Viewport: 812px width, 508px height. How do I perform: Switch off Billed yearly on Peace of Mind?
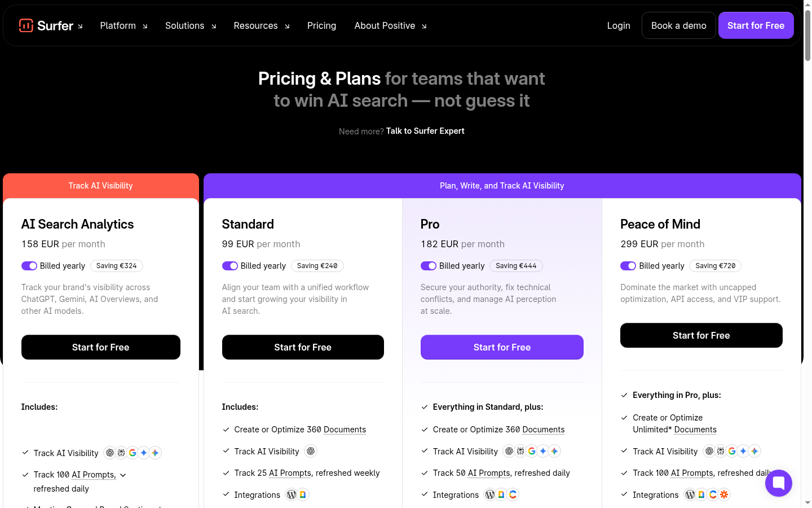628,266
